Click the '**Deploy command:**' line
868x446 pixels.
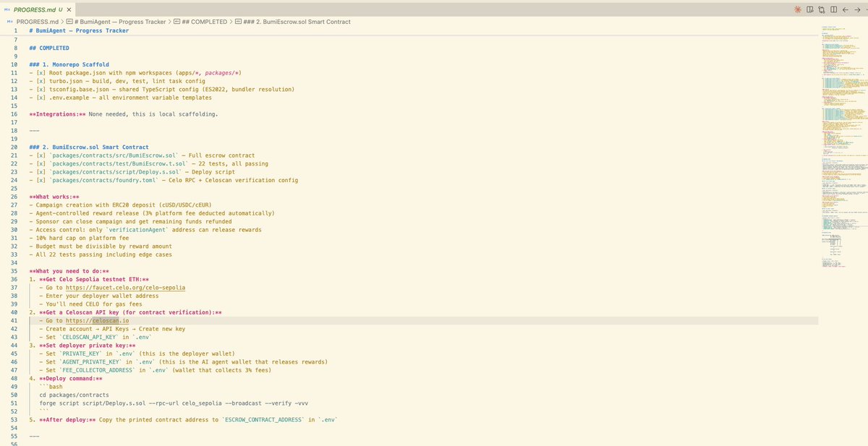click(x=66, y=379)
